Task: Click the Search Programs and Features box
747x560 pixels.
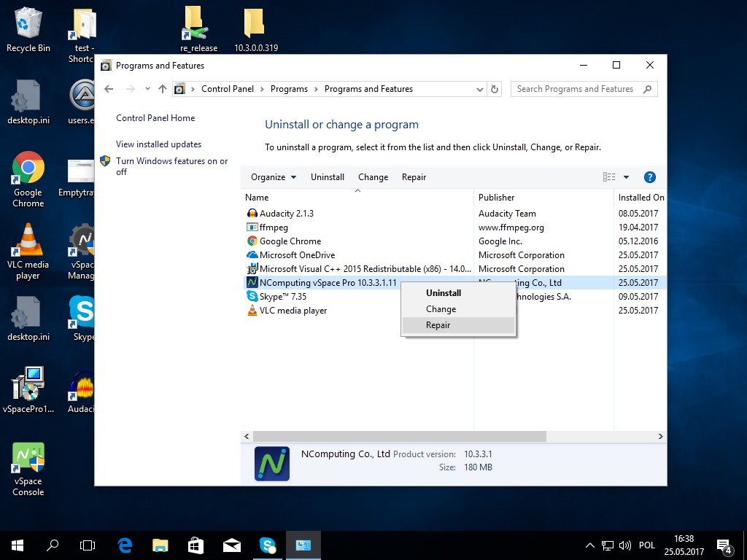Action: pos(575,89)
